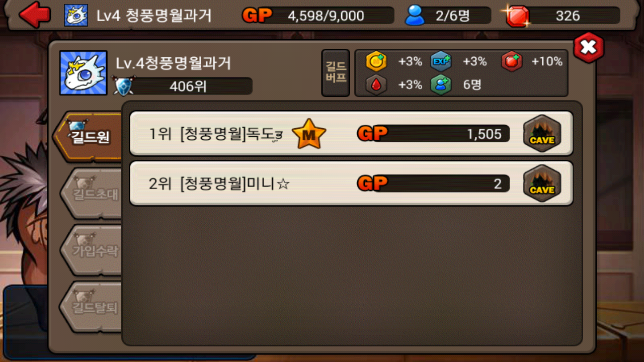Tap the EXP buff icon

tap(441, 61)
